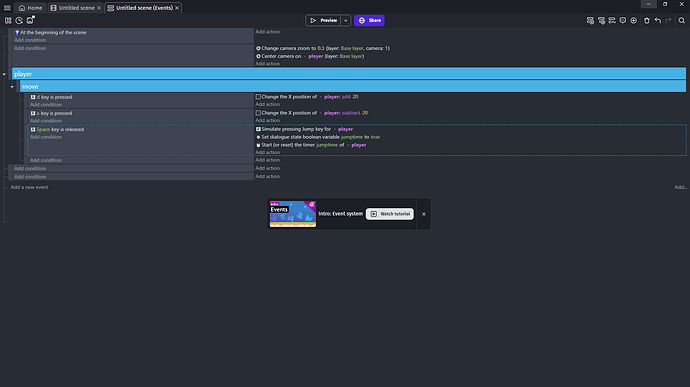Click 'Add a new event' link
The image size is (690, 387).
coord(29,187)
